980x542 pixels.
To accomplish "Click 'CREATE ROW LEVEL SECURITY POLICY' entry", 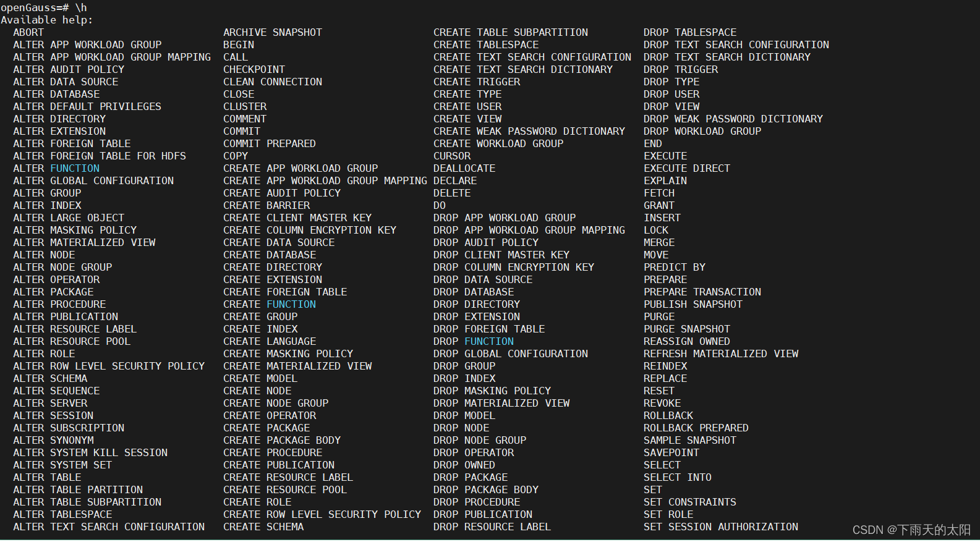I will tap(322, 514).
